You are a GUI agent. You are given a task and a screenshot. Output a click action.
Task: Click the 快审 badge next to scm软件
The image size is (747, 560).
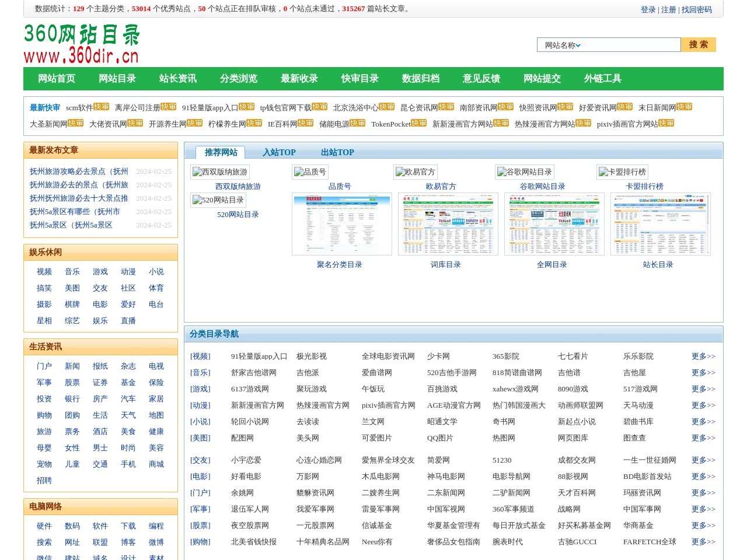(102, 107)
